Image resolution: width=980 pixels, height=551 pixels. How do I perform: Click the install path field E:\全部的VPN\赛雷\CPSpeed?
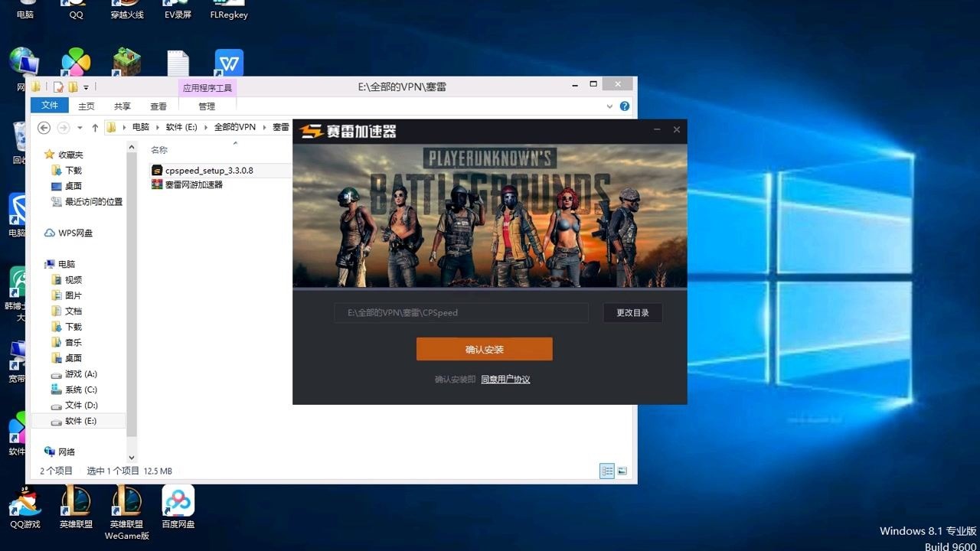[461, 312]
